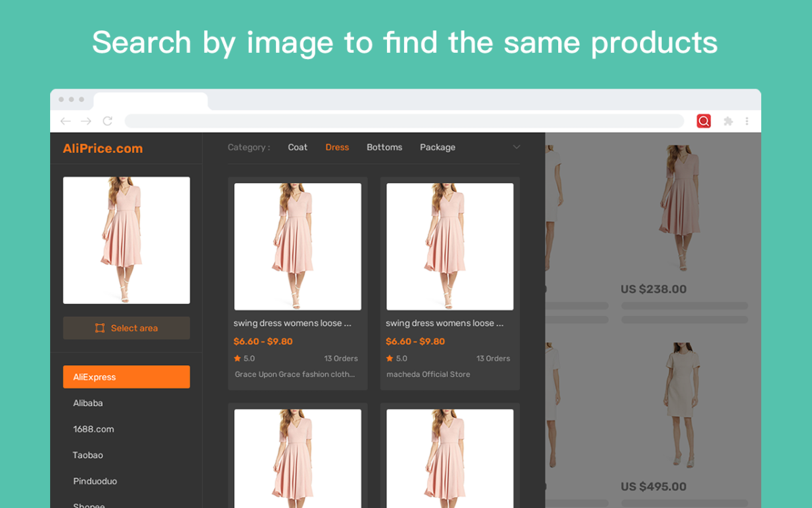Open the macheda Official Store link
This screenshot has height=508, width=812.
click(x=428, y=374)
